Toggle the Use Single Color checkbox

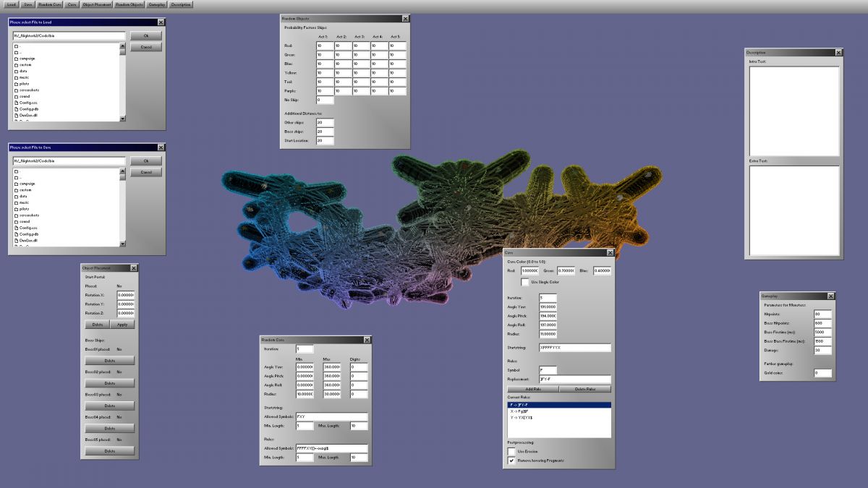524,282
